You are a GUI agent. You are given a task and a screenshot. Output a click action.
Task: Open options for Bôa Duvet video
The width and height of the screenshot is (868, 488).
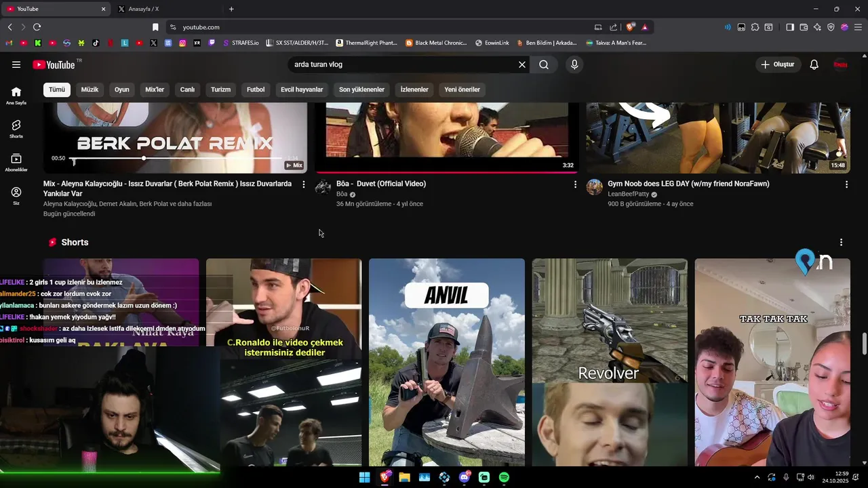tap(575, 184)
